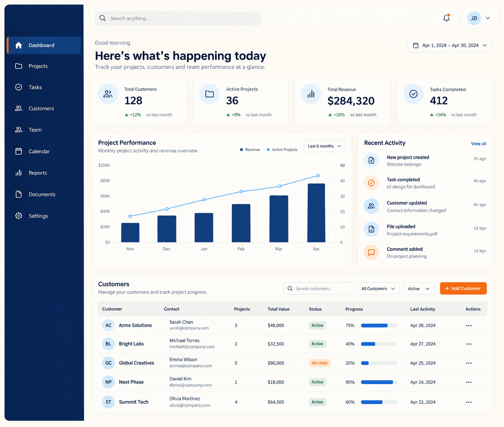
Task: Open the Last 6 months dropdown
Action: (325, 146)
